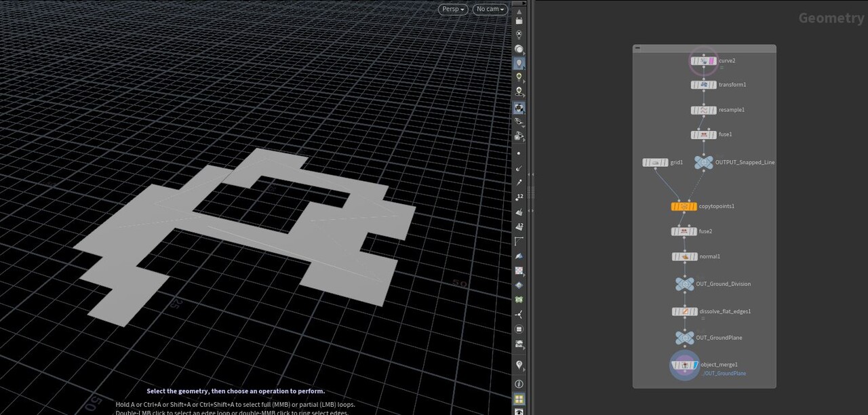This screenshot has height=415, width=868.
Task: Open the No cam camera selector
Action: (490, 9)
